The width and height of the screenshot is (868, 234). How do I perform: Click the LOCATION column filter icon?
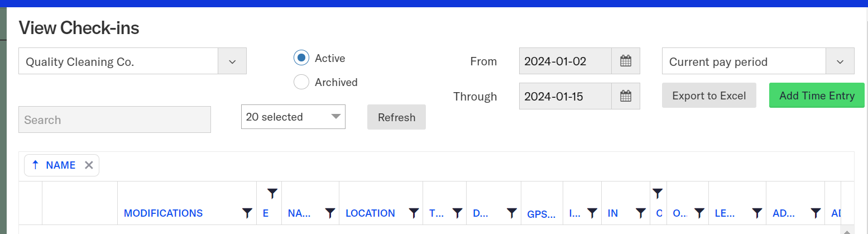(x=414, y=213)
